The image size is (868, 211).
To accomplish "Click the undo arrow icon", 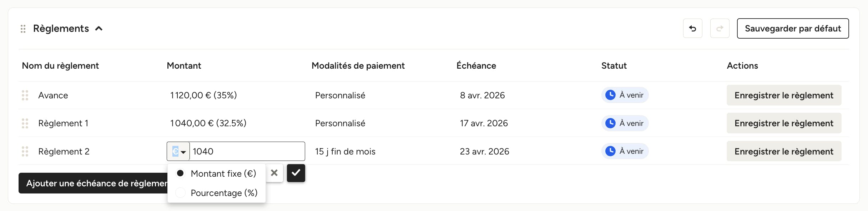I will pyautogui.click(x=692, y=28).
